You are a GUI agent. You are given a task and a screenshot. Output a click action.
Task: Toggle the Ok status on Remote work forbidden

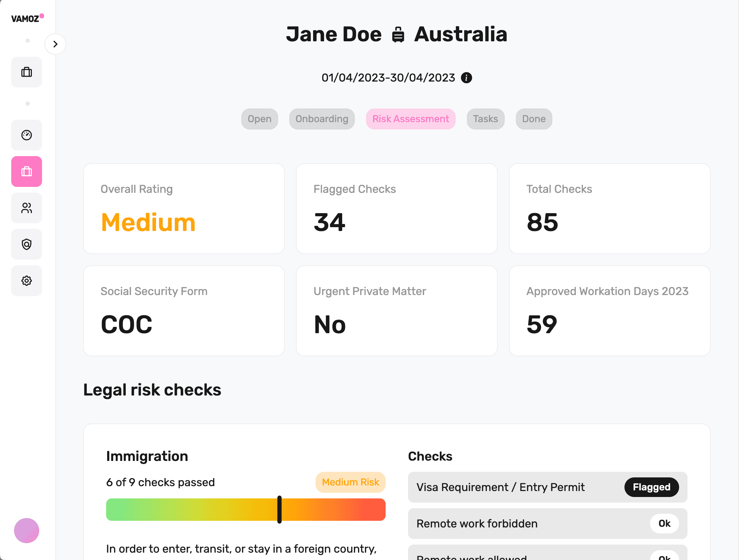pos(664,524)
